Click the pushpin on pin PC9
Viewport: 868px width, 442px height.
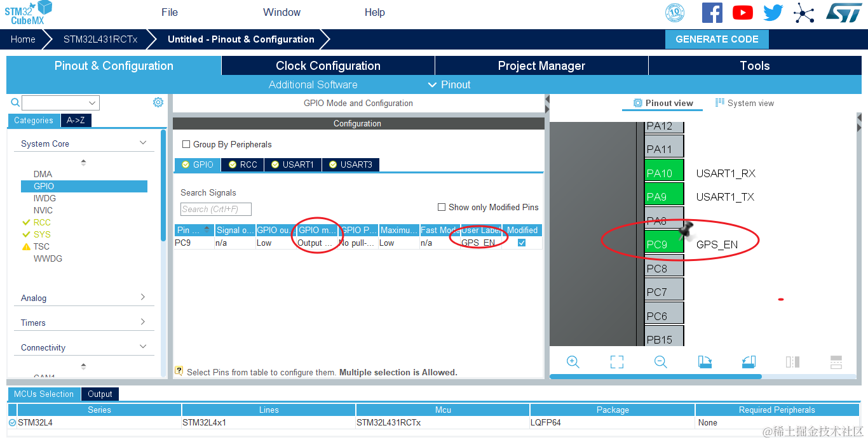[685, 230]
